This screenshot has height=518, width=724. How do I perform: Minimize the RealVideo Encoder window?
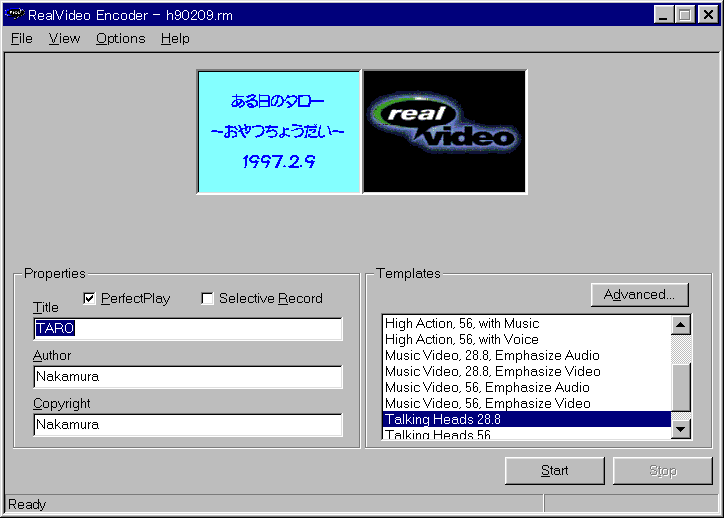(664, 15)
